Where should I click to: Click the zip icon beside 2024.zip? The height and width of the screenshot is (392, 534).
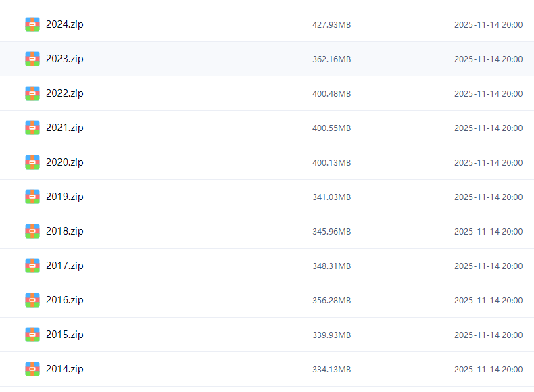pos(32,24)
